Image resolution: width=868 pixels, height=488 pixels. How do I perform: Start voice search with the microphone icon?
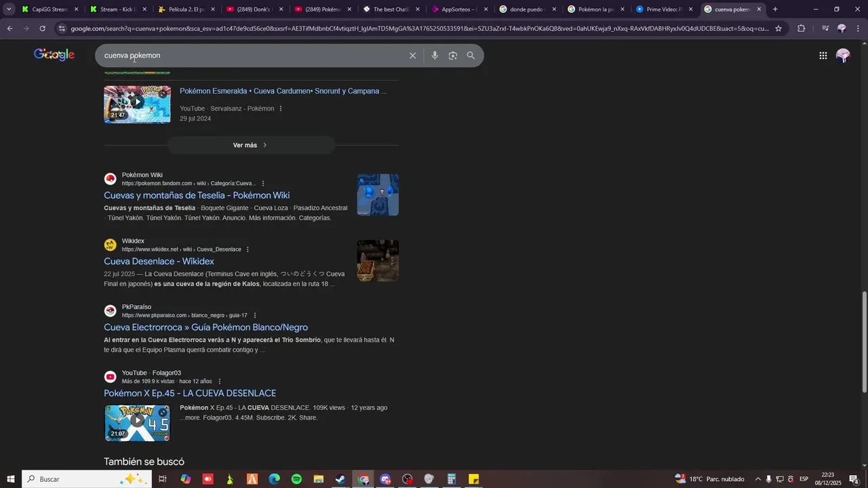pyautogui.click(x=435, y=56)
